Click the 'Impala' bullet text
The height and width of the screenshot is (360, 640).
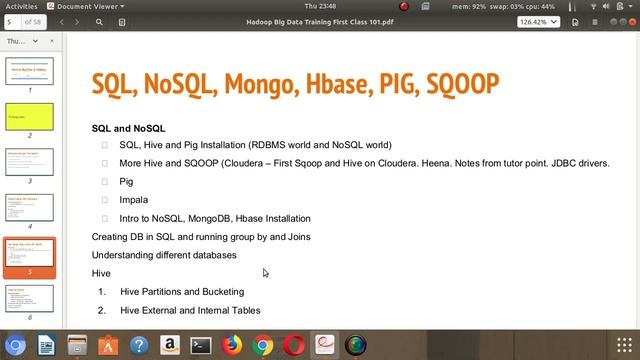[x=134, y=200]
